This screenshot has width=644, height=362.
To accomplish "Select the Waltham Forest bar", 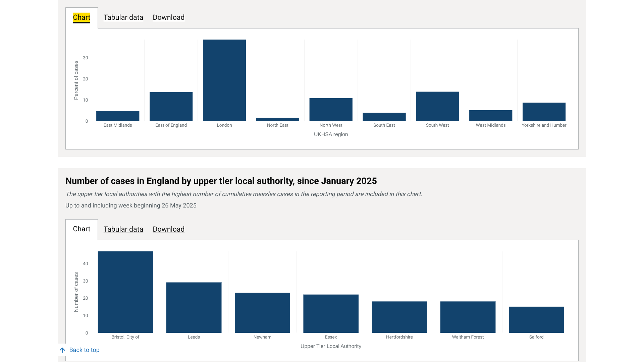I will pyautogui.click(x=468, y=317).
